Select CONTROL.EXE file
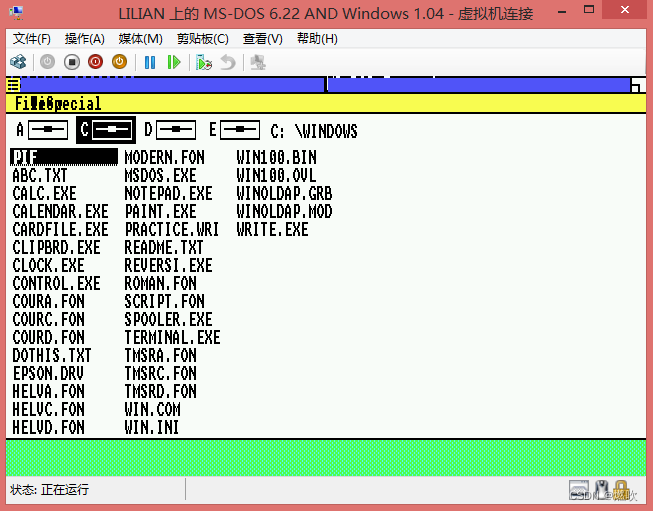 (56, 283)
